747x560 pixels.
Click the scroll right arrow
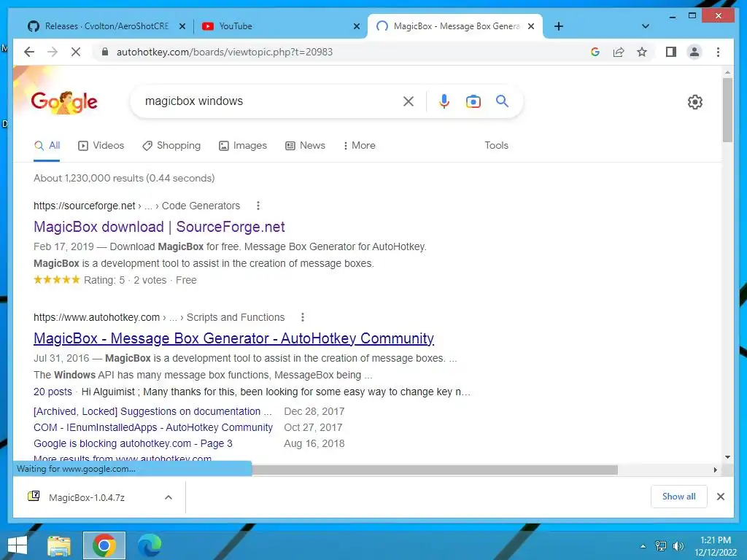click(715, 470)
